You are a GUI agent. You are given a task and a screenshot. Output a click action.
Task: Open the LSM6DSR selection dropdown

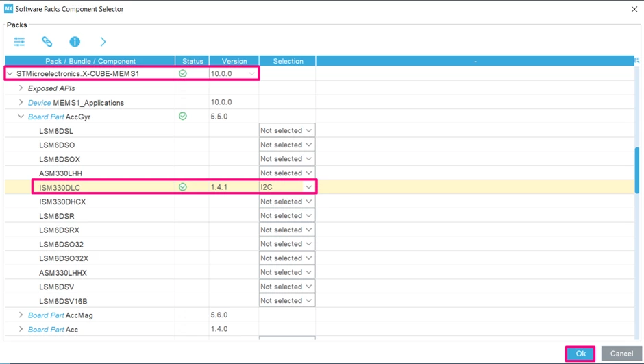(x=287, y=215)
